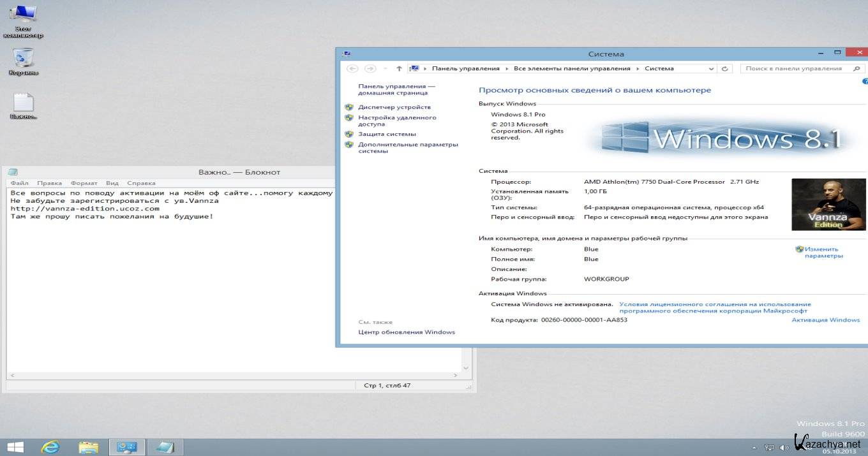Click the volume icon in system tray

point(783,448)
